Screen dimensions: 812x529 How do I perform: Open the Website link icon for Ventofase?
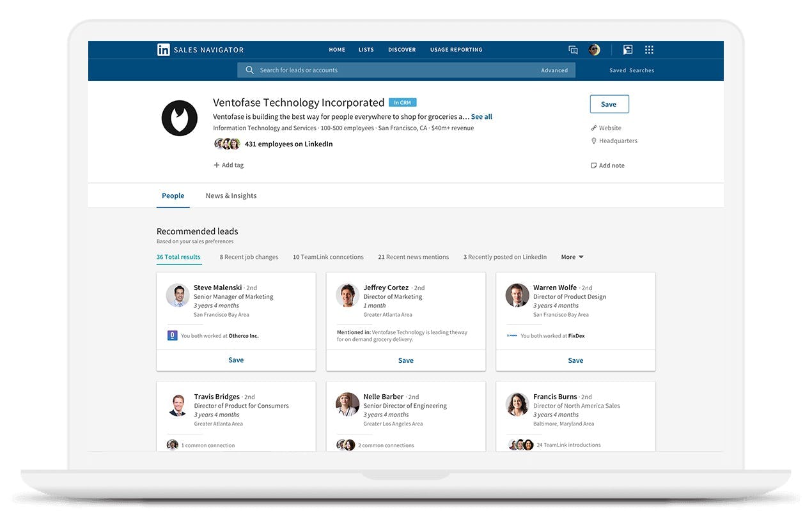[x=593, y=127]
